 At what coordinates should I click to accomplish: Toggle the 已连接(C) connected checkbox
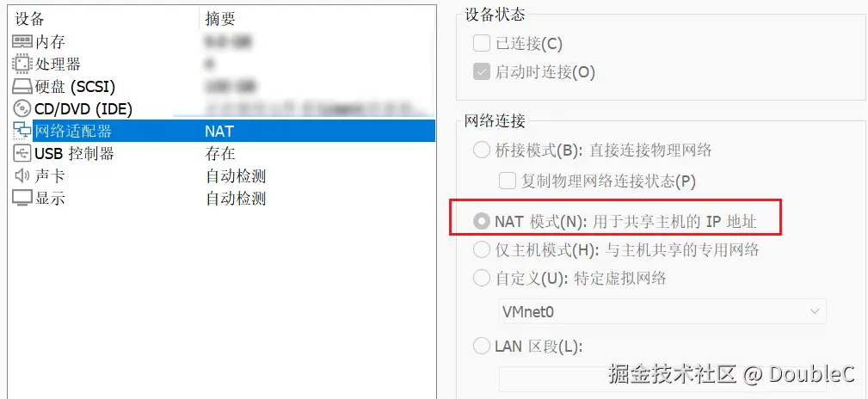tap(482, 43)
